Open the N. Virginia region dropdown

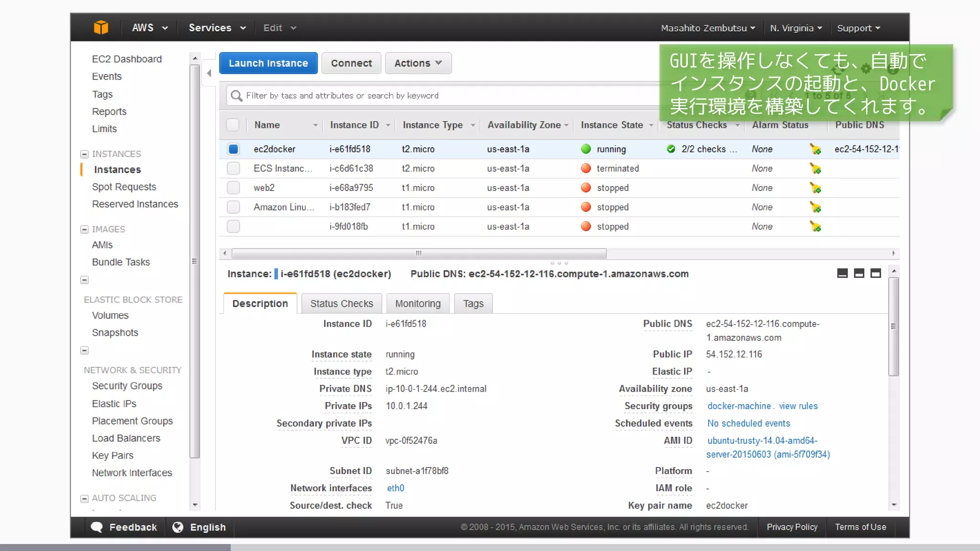796,28
